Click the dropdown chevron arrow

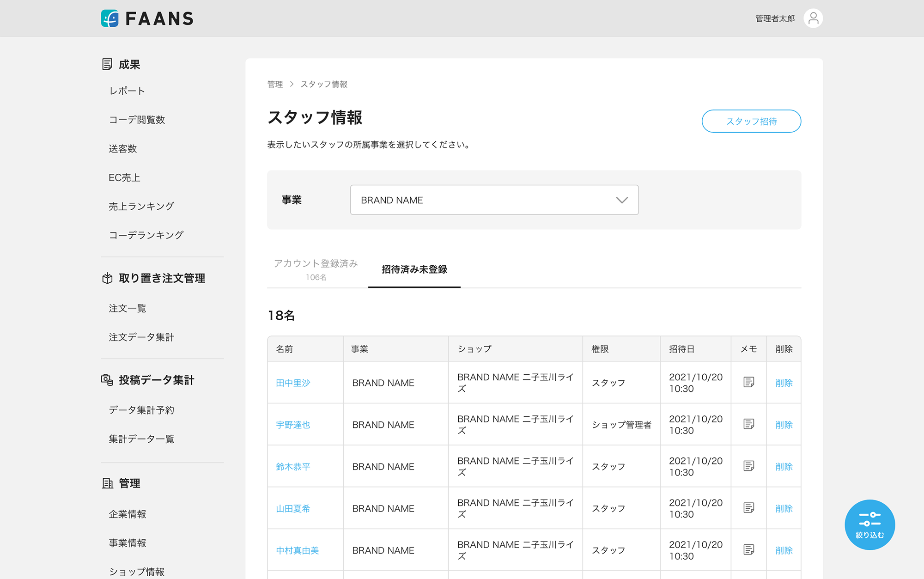pyautogui.click(x=622, y=200)
